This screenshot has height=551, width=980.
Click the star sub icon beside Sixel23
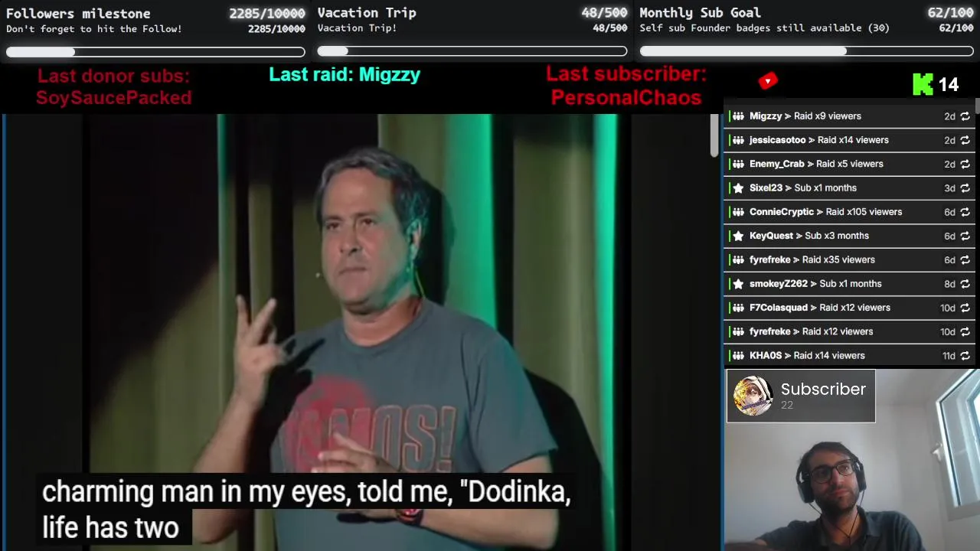tap(738, 188)
